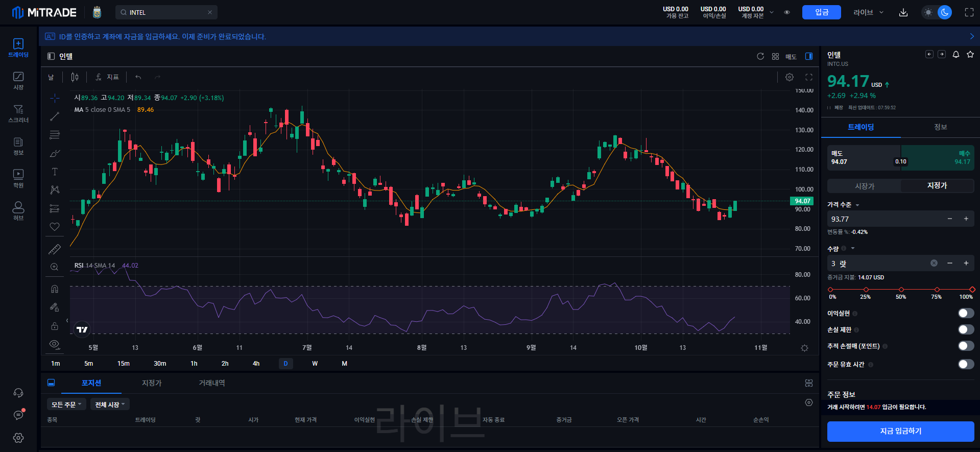Enable order validity time (주문 유효 시간) switch
980x452 pixels.
click(966, 364)
